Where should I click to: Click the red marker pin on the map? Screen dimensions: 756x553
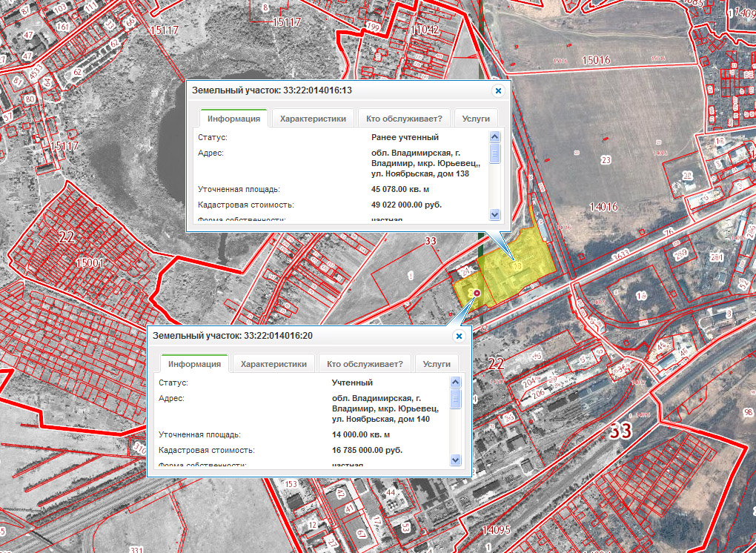click(x=477, y=293)
